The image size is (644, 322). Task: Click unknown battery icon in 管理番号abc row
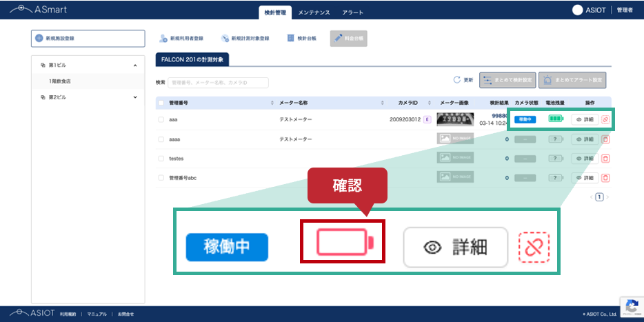(x=556, y=178)
